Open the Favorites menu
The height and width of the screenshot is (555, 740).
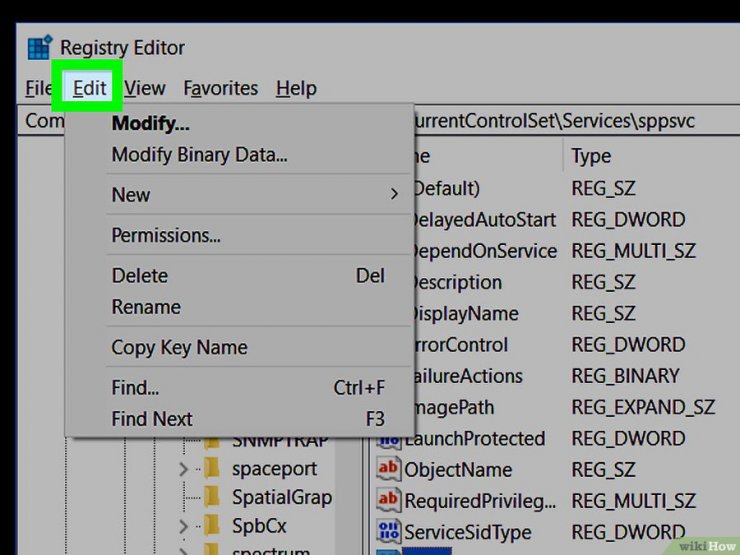(x=220, y=88)
